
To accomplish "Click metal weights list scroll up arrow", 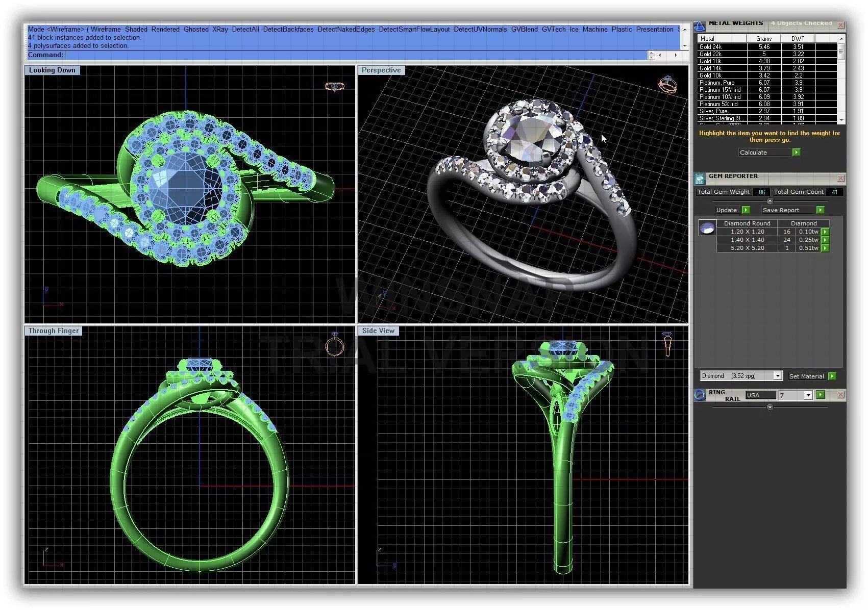I will (x=841, y=39).
